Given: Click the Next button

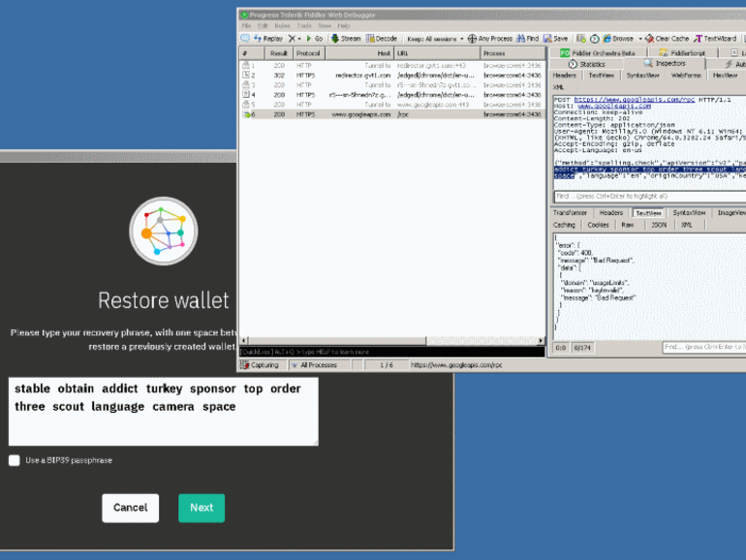Looking at the screenshot, I should [x=201, y=508].
